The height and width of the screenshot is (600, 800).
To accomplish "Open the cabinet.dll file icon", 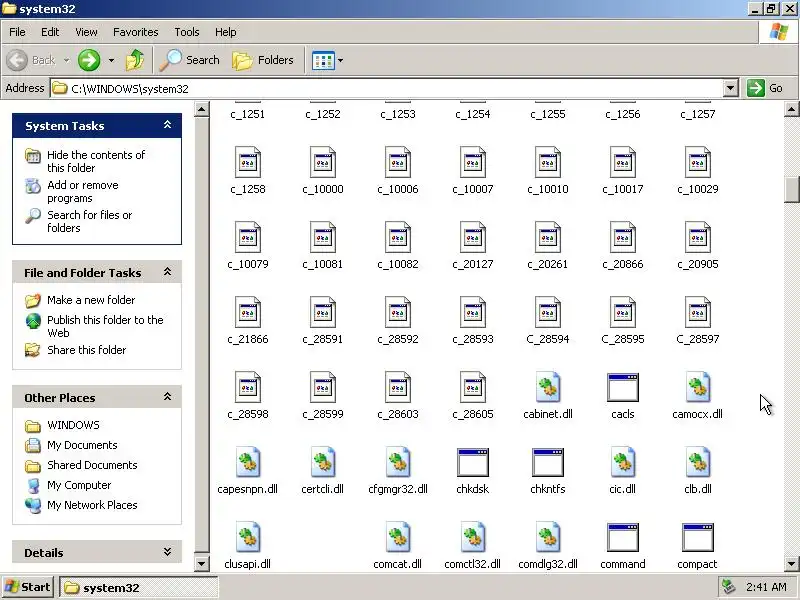I will 548,387.
